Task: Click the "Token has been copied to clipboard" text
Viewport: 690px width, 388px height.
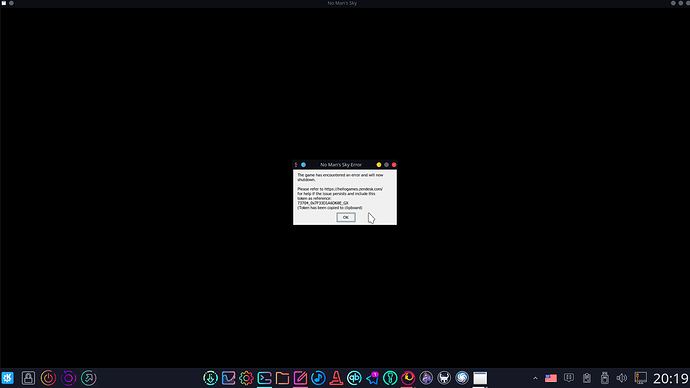Action: pos(330,208)
